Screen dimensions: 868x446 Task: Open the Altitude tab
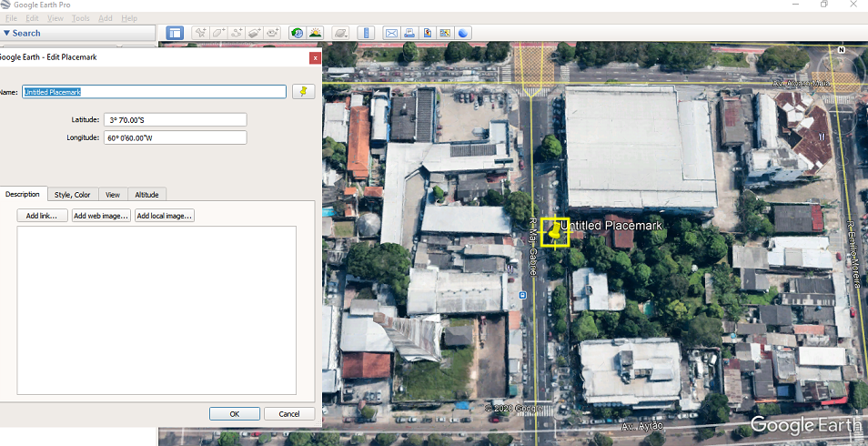[146, 195]
